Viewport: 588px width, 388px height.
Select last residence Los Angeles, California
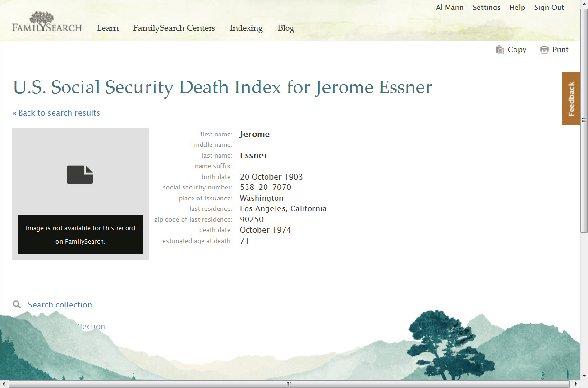coord(283,208)
